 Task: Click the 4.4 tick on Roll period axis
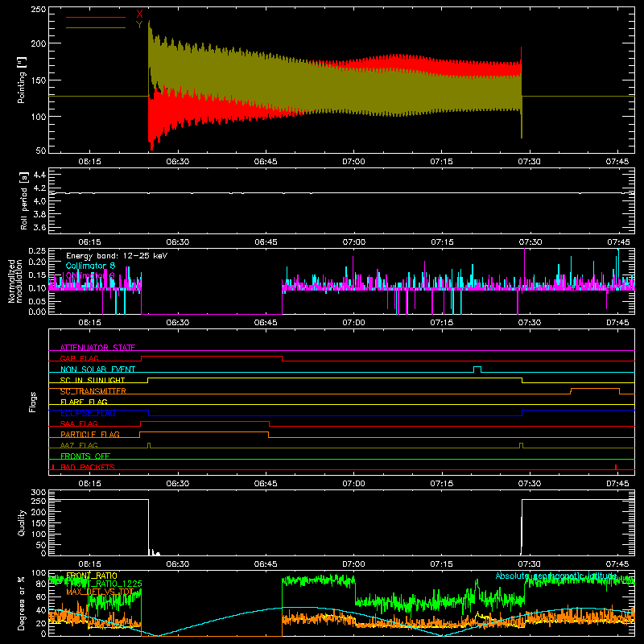[x=39, y=175]
